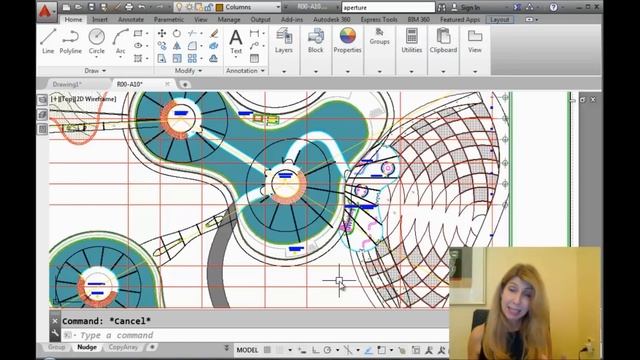640x360 pixels.
Task: Toggle isometric drafting status icon
Action: [348, 350]
